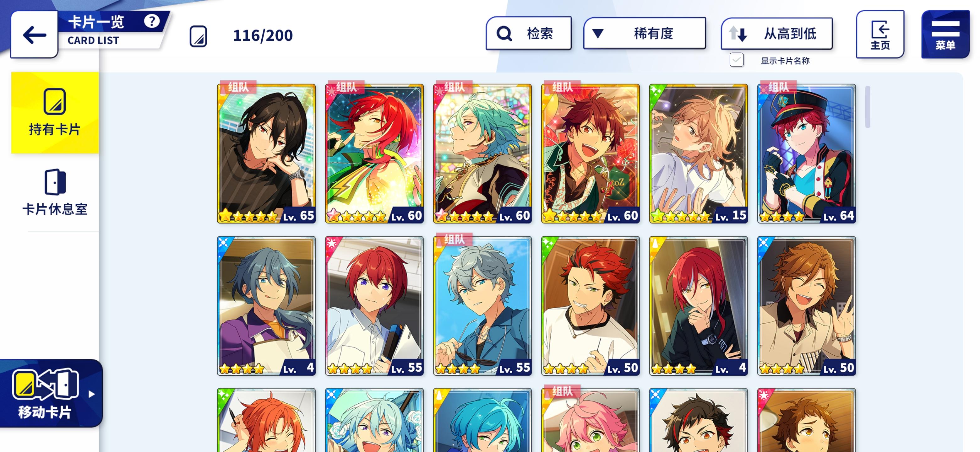Open the 菜单 hamburger menu

(945, 34)
